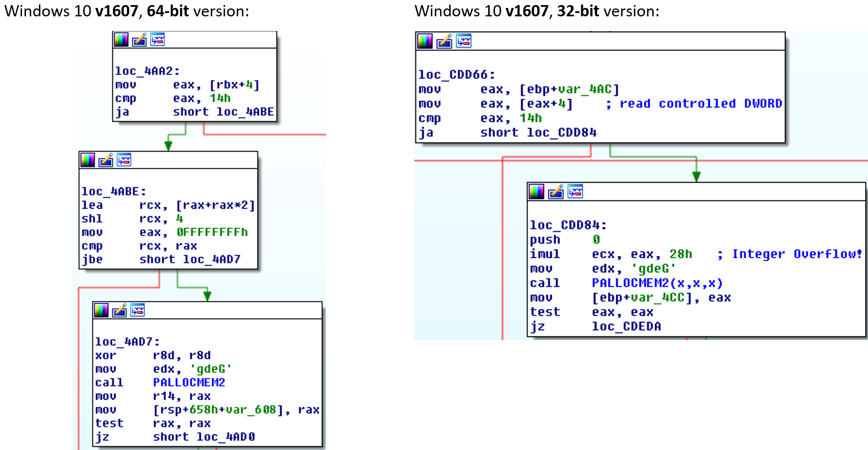Set node color for the loc_CDD66 block
Viewport: 868px width, 450px height.
point(425,41)
